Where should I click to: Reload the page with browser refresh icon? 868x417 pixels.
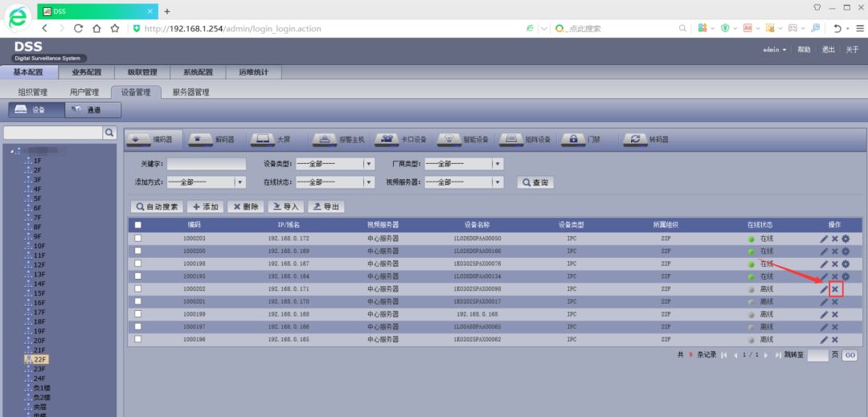coord(78,28)
